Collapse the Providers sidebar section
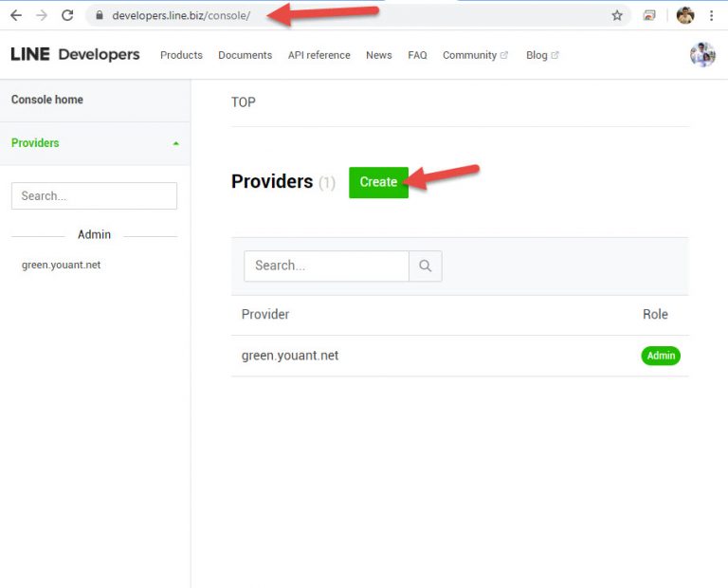The width and height of the screenshot is (728, 588). [x=95, y=143]
